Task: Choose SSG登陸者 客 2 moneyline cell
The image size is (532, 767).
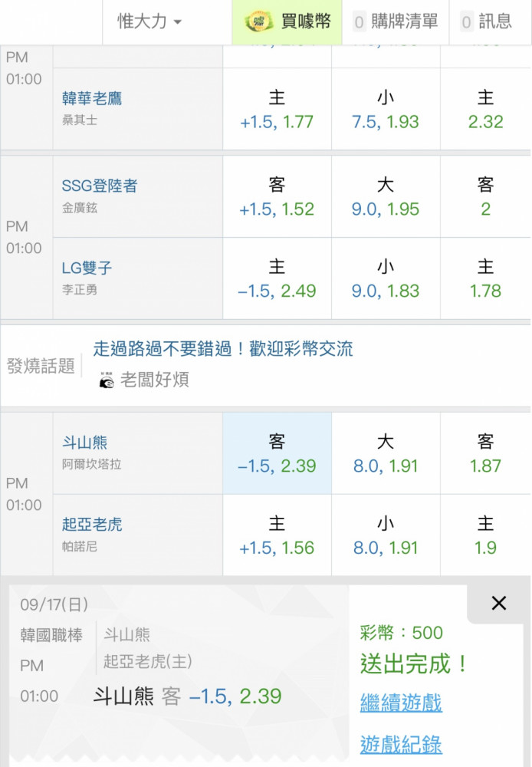Action: (x=485, y=197)
